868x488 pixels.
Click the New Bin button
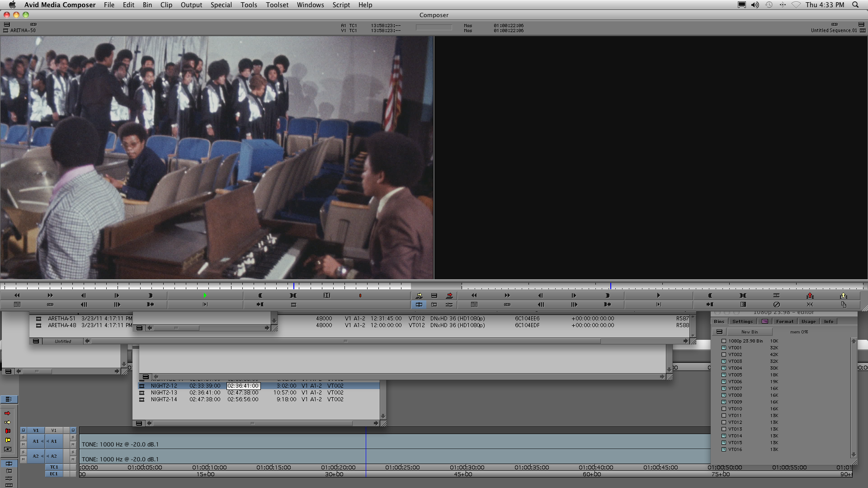[x=749, y=332]
